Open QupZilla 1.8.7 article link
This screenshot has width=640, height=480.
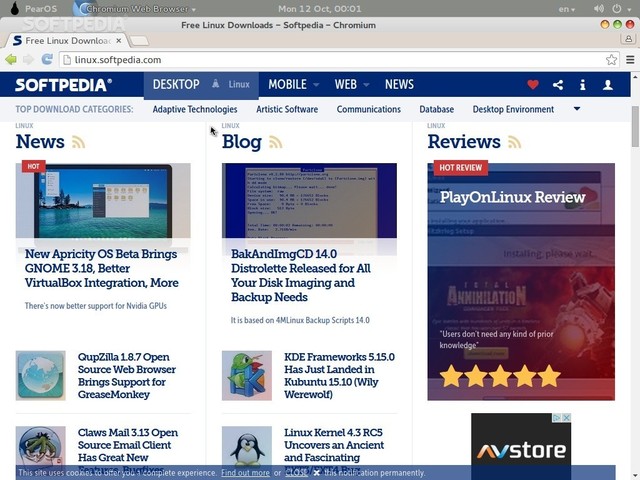(127, 376)
